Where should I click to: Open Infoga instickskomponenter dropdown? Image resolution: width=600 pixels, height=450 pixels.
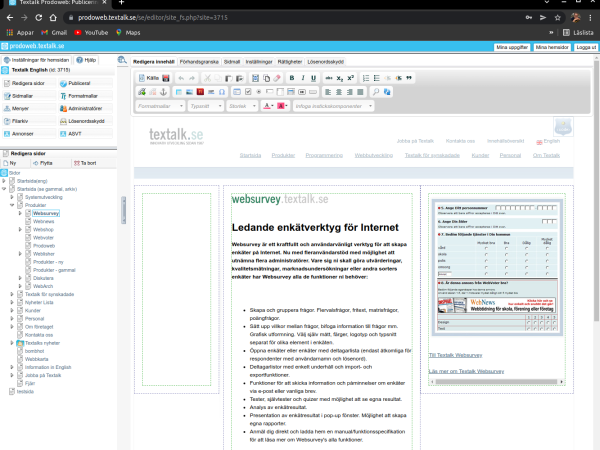click(x=334, y=106)
